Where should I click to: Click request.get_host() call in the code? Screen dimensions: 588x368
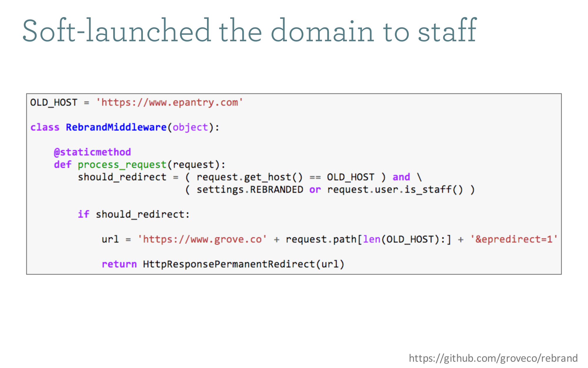coord(249,177)
